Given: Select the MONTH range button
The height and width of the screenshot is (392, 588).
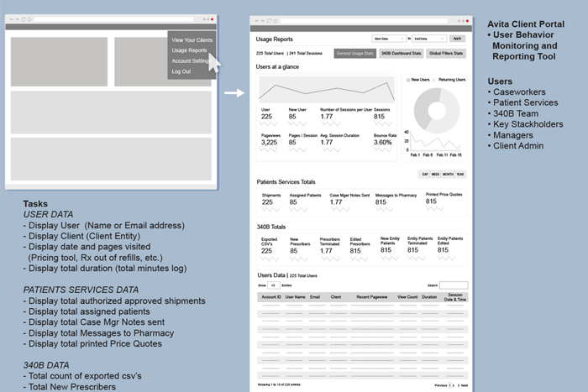Looking at the screenshot, I should click(x=448, y=175).
